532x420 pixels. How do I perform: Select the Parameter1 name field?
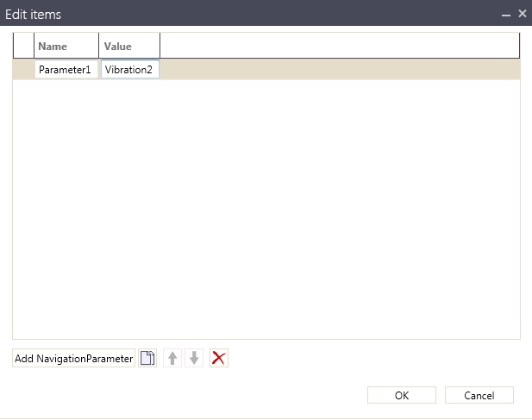pos(66,70)
